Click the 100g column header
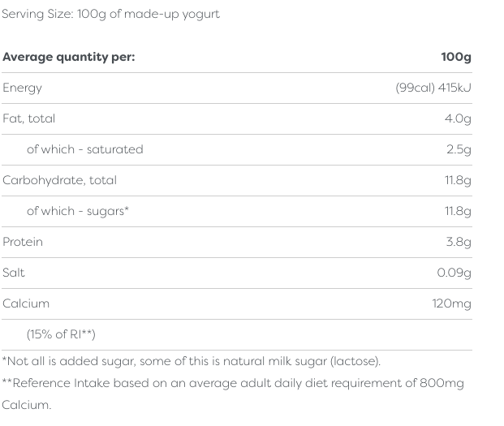The height and width of the screenshot is (426, 504). pos(455,57)
